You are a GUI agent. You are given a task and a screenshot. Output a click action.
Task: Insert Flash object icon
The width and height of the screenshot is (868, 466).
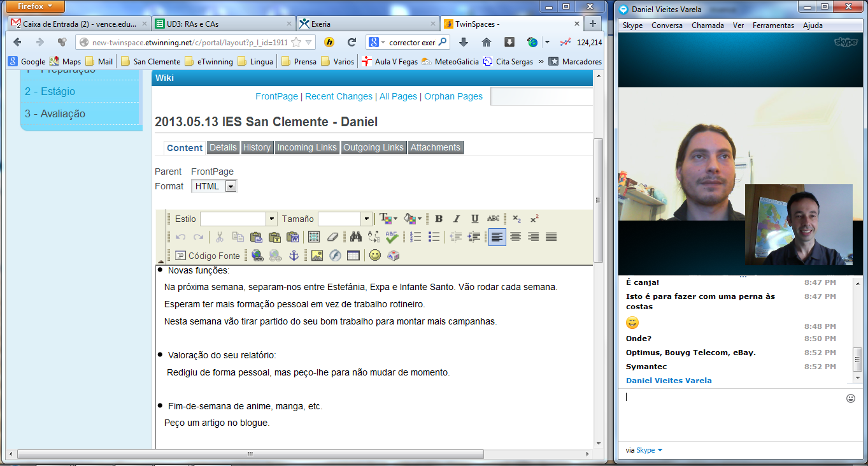pos(335,256)
